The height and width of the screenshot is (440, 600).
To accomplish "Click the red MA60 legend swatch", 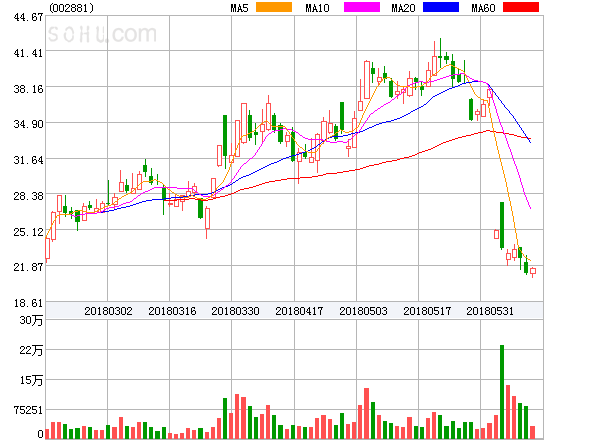I will (x=521, y=7).
